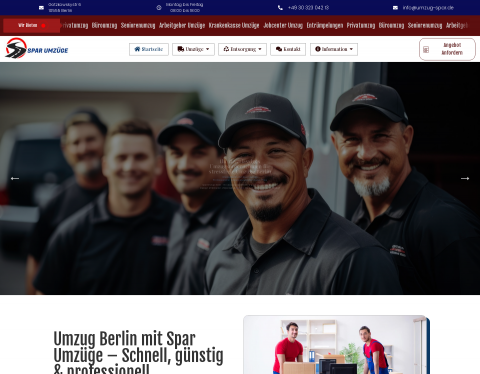Open Jobcenter Umzug in the ticker
480x374 pixels.
(x=283, y=25)
